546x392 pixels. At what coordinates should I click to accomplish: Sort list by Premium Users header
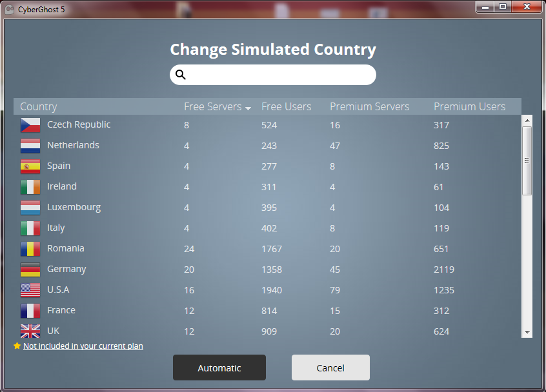pyautogui.click(x=469, y=106)
